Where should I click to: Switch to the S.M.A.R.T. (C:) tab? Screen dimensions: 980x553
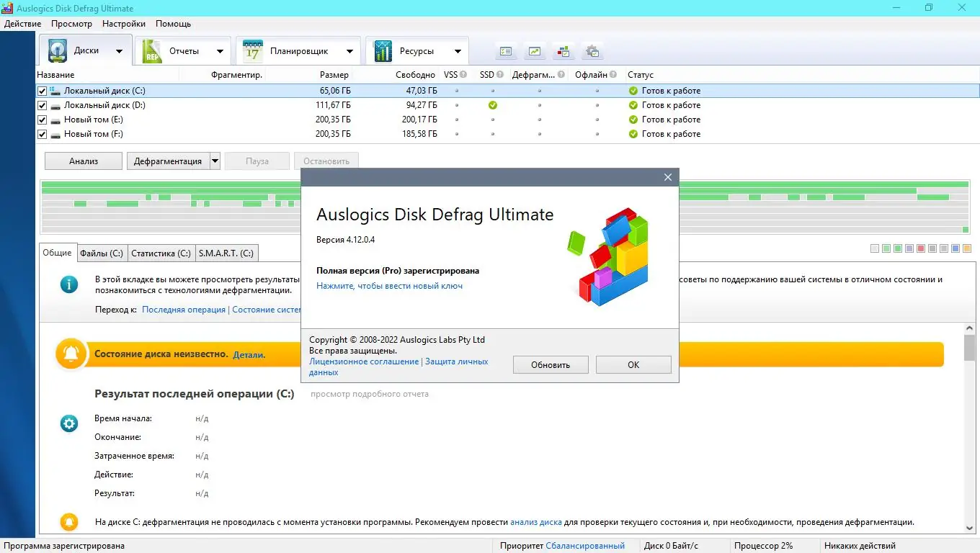[226, 253]
